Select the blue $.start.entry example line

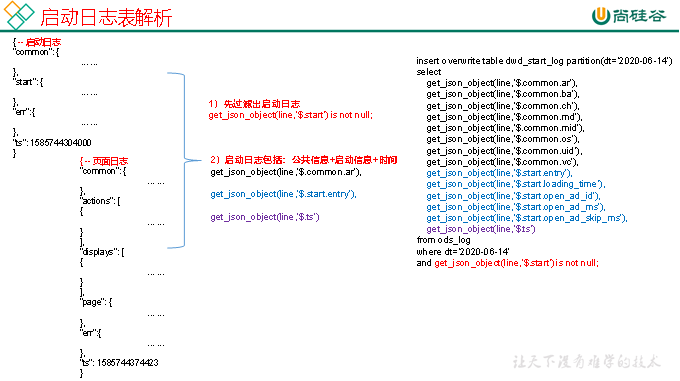pyautogui.click(x=284, y=194)
